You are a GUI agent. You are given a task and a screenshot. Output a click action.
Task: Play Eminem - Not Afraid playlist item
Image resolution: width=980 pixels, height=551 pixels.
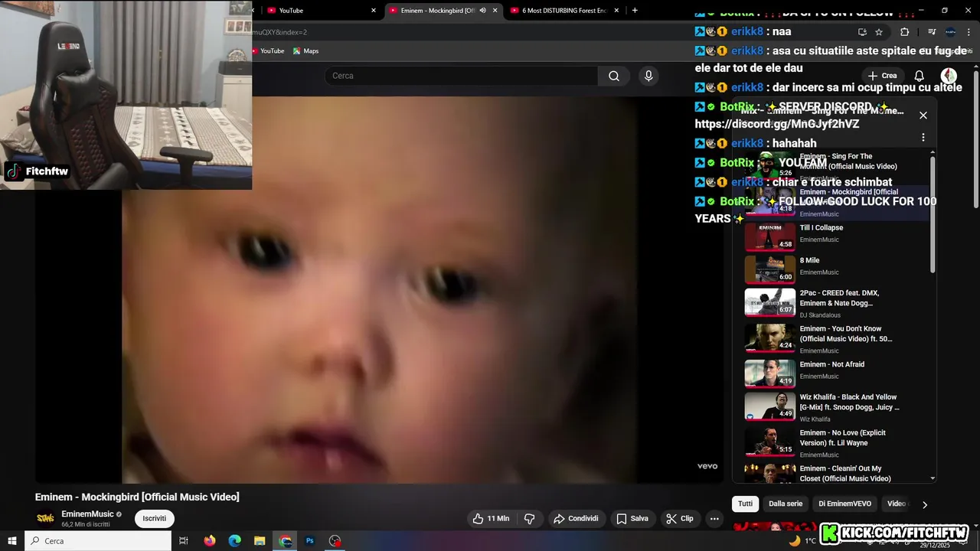click(x=837, y=373)
